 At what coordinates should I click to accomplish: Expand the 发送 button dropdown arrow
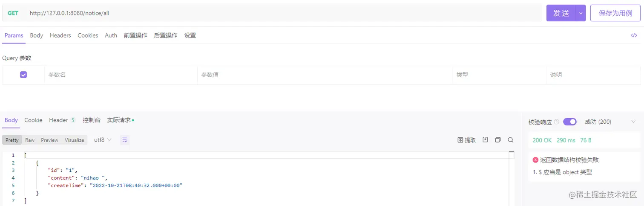coord(580,13)
